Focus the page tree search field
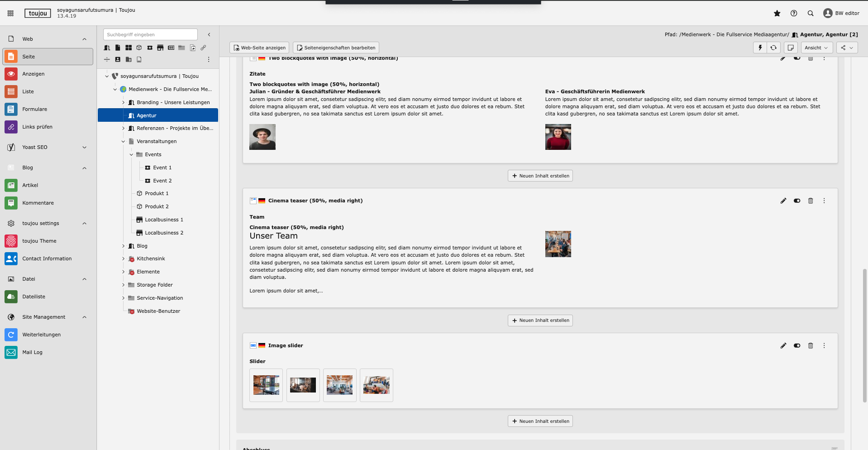This screenshot has width=868, height=450. click(150, 34)
